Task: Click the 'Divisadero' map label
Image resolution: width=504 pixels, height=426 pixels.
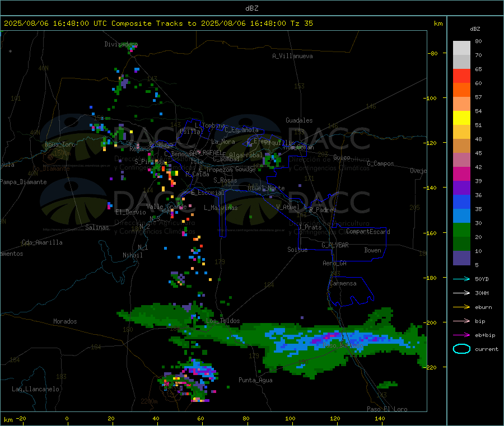Action: pos(121,44)
